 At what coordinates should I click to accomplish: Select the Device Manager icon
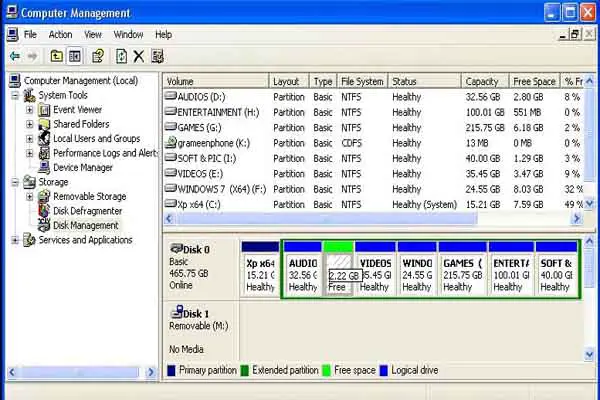point(44,168)
